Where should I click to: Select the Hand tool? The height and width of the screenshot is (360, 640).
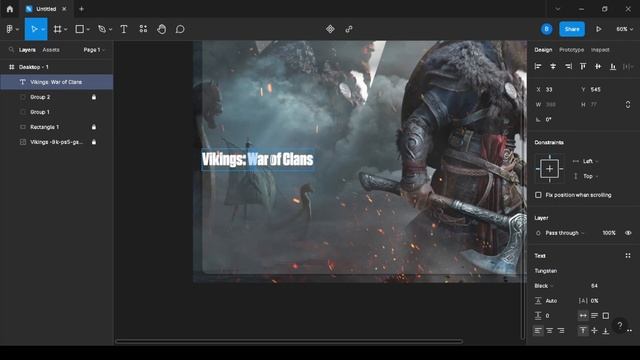[x=162, y=29]
